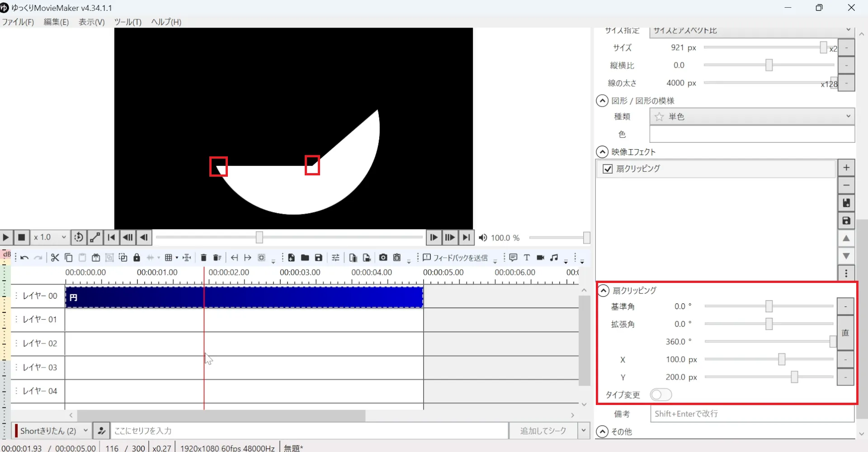Click the lock item icon

click(x=137, y=258)
